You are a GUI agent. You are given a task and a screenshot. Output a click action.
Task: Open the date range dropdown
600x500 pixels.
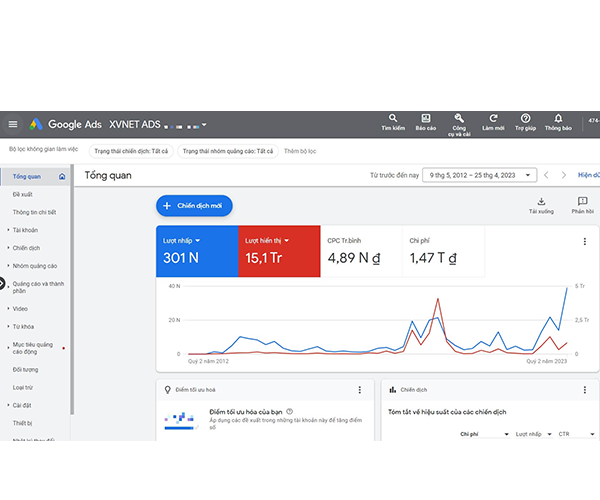(479, 175)
